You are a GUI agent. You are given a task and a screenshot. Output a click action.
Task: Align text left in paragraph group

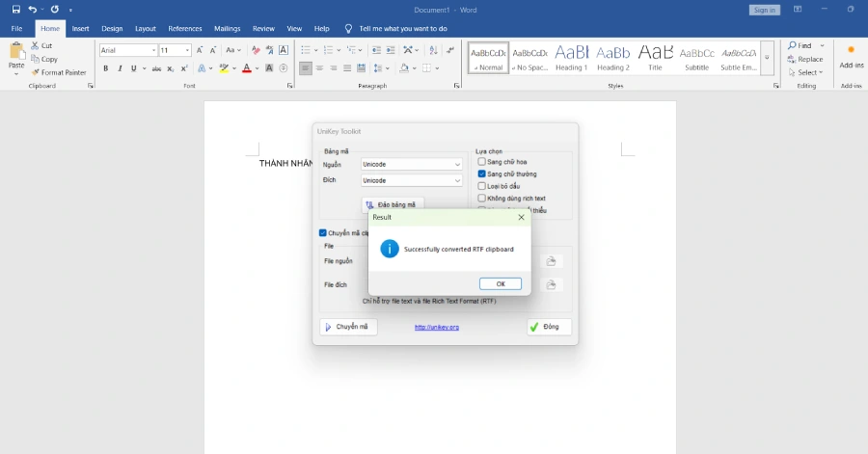tap(306, 68)
